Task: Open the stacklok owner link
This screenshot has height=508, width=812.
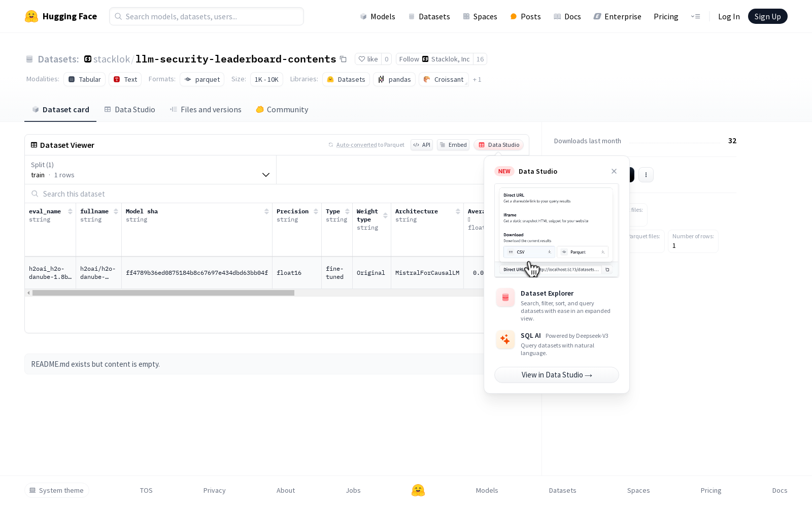Action: pos(112,59)
